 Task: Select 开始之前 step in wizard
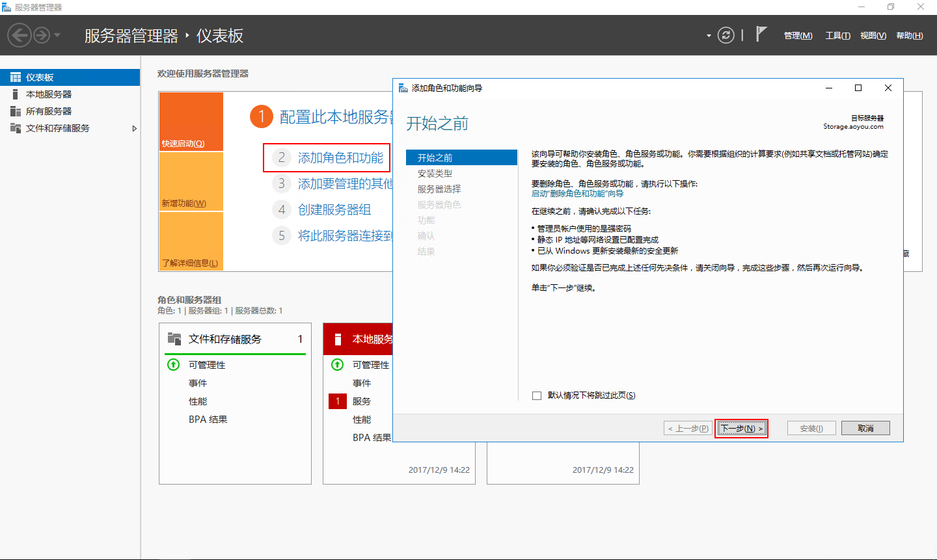pos(461,157)
